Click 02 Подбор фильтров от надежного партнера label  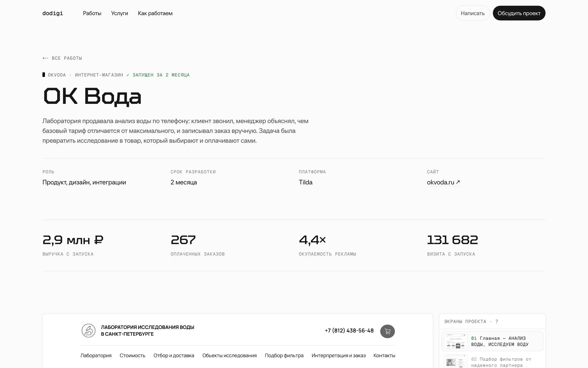tap(501, 362)
